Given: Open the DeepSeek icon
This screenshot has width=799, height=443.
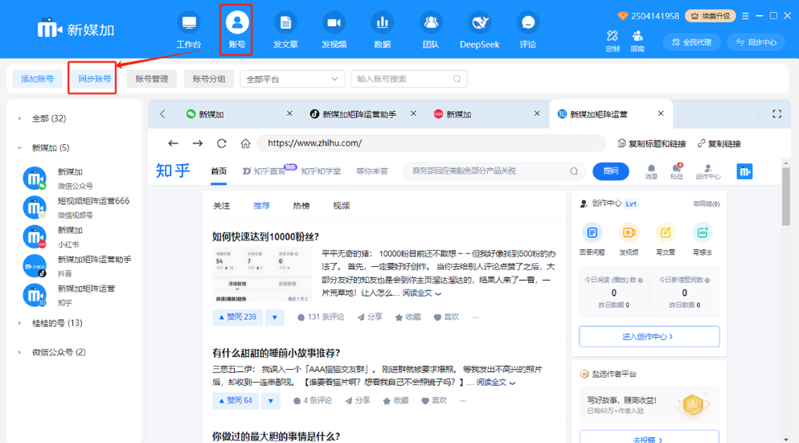Looking at the screenshot, I should pyautogui.click(x=480, y=23).
